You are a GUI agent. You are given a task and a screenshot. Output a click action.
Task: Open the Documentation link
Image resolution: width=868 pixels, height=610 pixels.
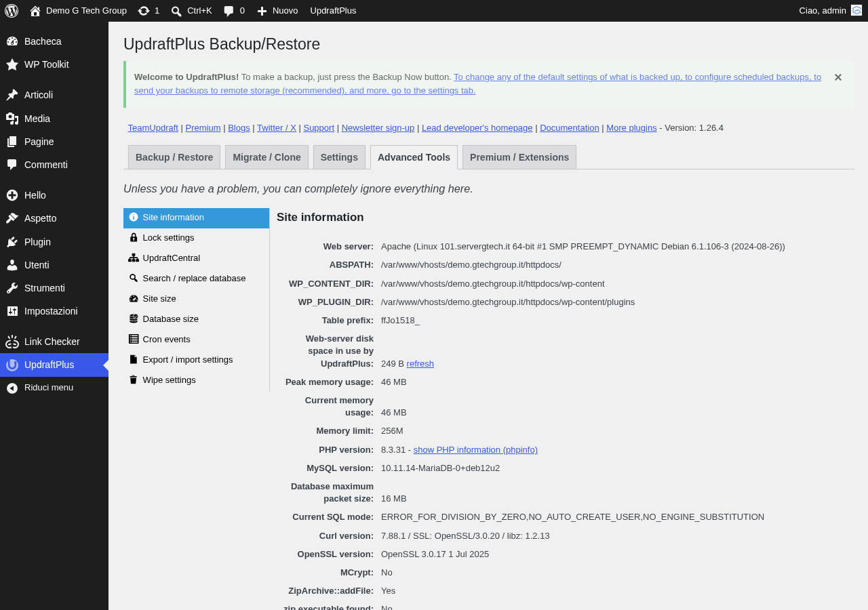(570, 128)
